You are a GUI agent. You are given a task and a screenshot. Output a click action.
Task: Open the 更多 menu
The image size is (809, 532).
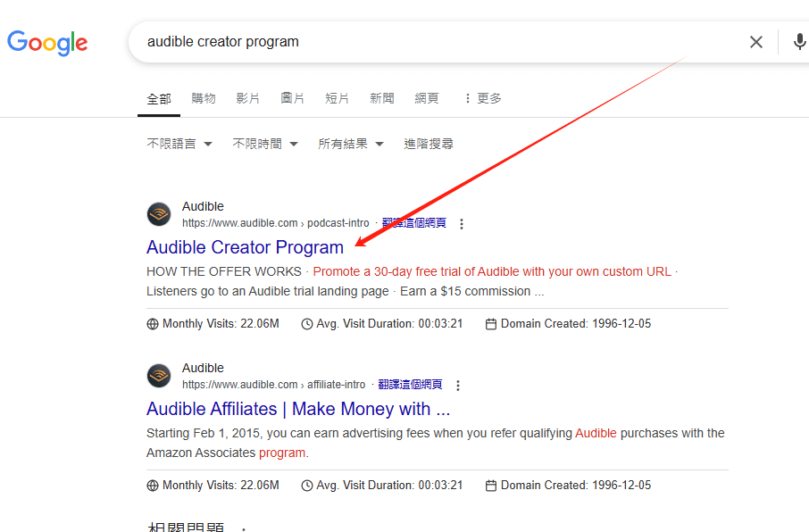[x=483, y=98]
